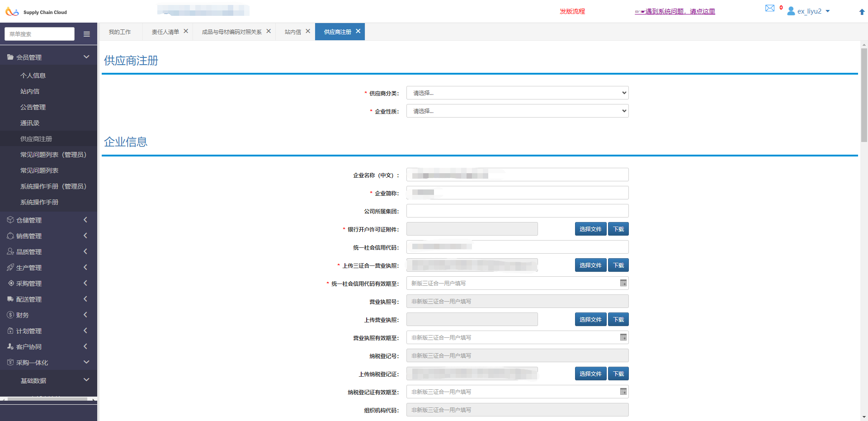Click the 企业简称 input field

[517, 193]
